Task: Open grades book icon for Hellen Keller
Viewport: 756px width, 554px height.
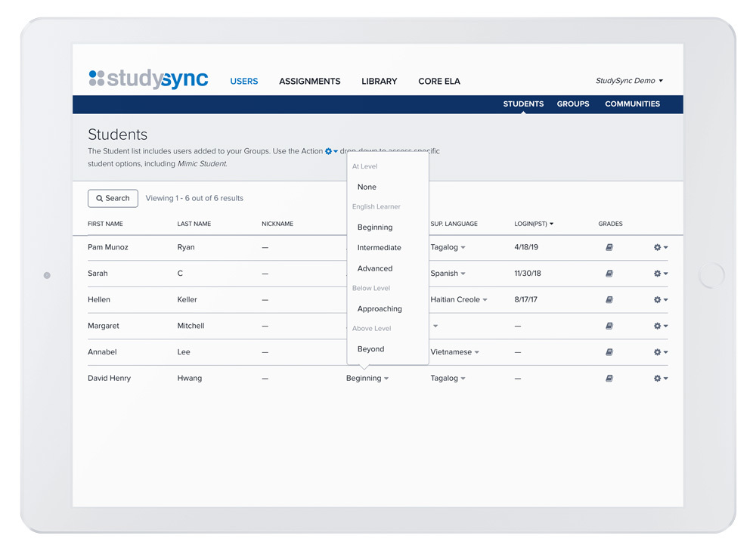Action: point(609,300)
